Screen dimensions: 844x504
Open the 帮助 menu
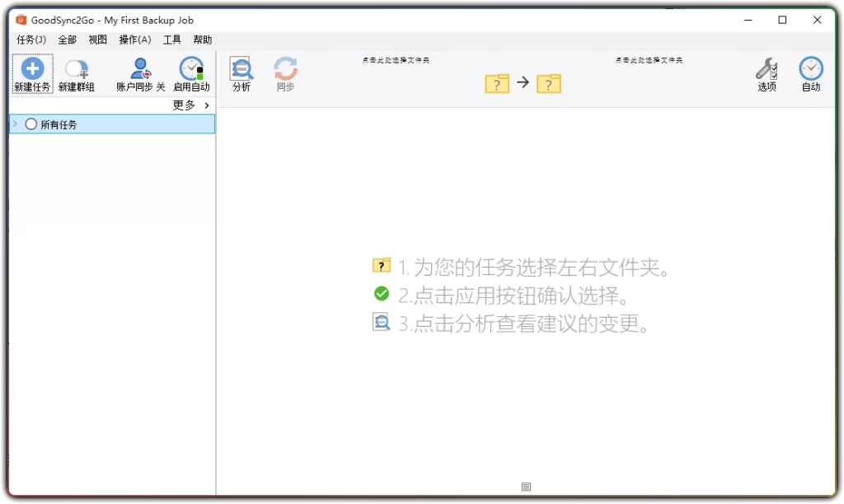(202, 39)
